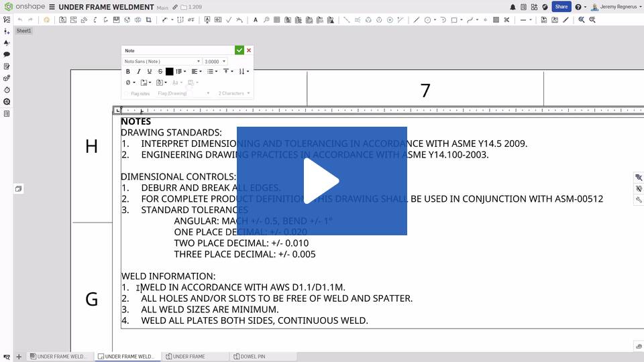Open the insert symbol (Ø) dropdown
Image resolution: width=644 pixels, height=362 pixels.
[129, 82]
